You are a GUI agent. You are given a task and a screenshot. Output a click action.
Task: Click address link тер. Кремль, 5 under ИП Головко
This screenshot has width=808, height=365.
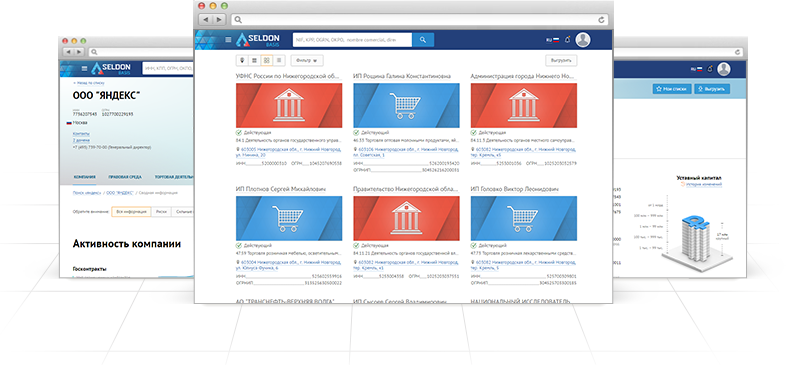484,268
